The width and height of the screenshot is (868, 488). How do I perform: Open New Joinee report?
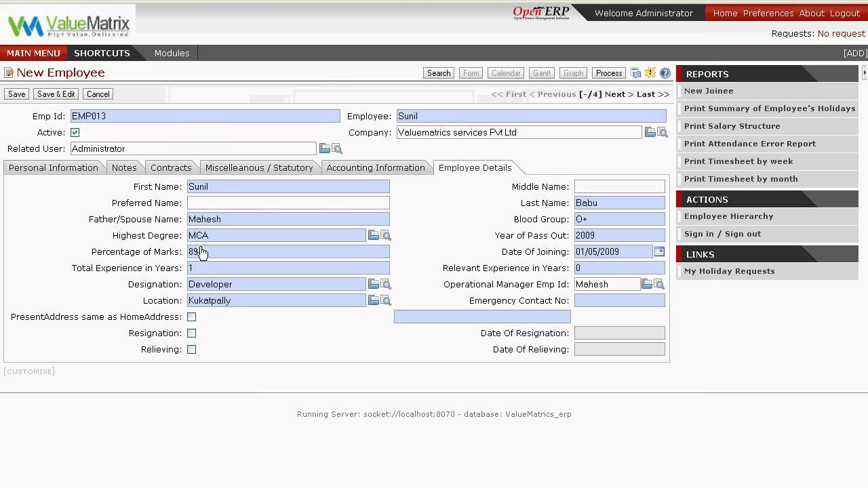click(709, 91)
